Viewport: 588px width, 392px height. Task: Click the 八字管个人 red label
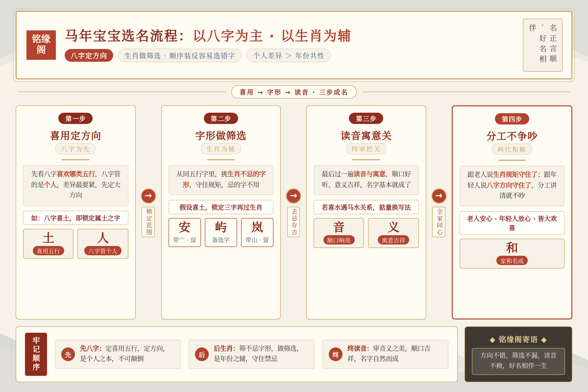(103, 251)
